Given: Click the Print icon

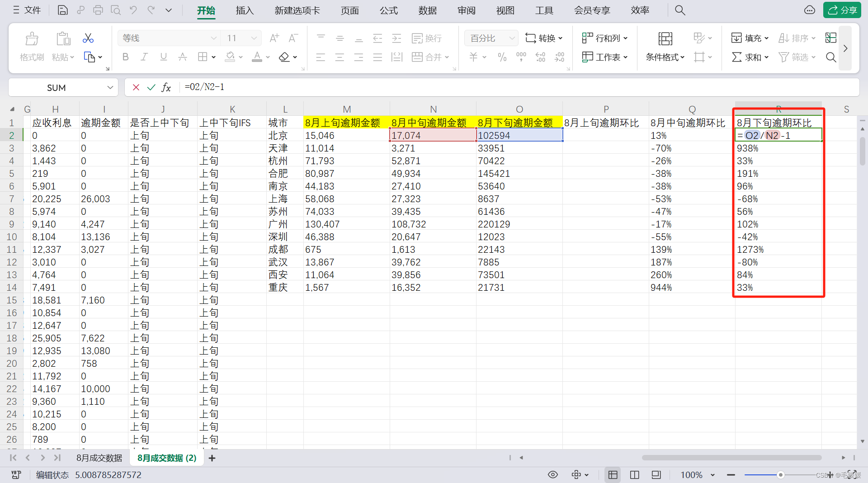Looking at the screenshot, I should click(98, 10).
